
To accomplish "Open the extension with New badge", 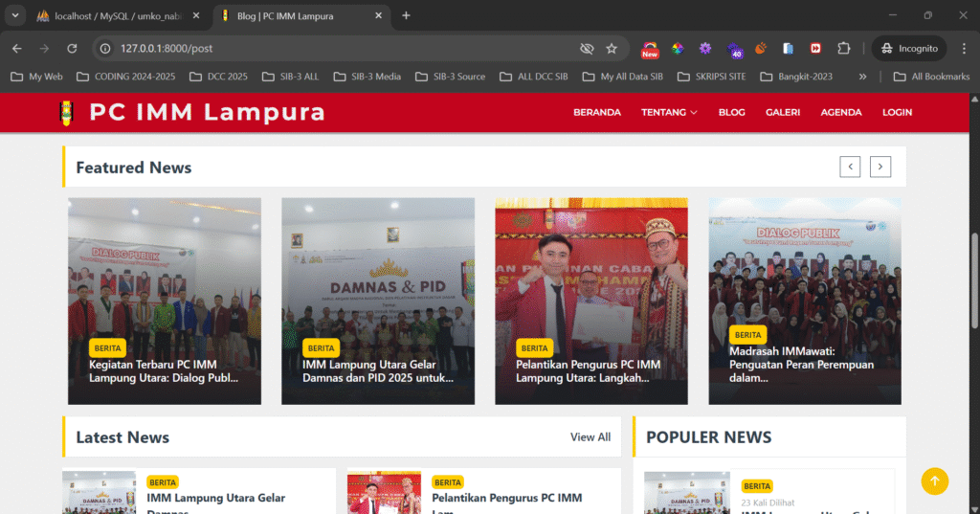I will (650, 50).
